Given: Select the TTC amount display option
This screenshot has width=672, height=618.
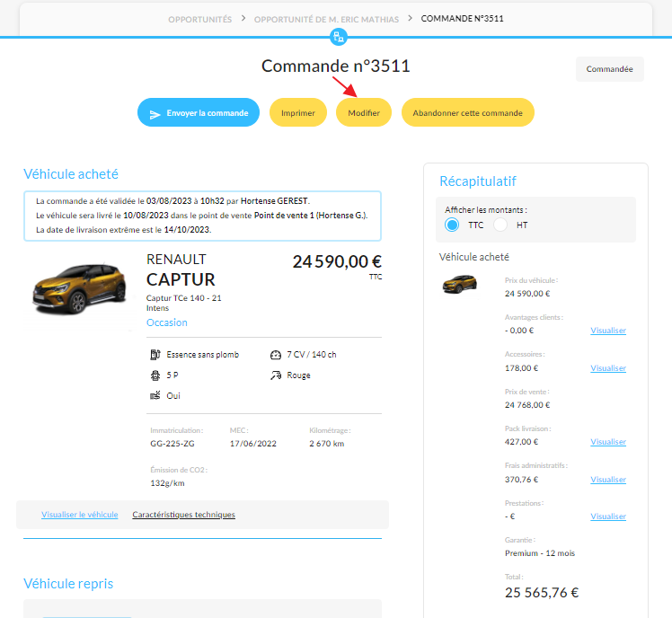Looking at the screenshot, I should 452,225.
